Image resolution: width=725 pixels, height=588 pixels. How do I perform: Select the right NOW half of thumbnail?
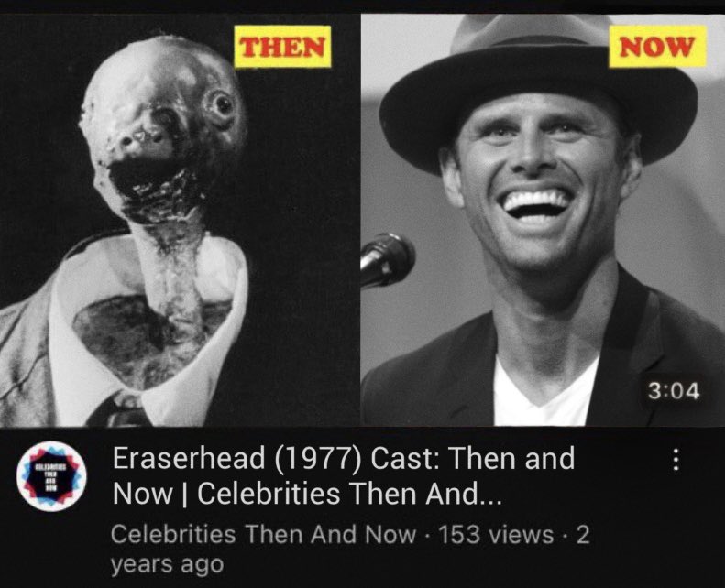point(543,221)
